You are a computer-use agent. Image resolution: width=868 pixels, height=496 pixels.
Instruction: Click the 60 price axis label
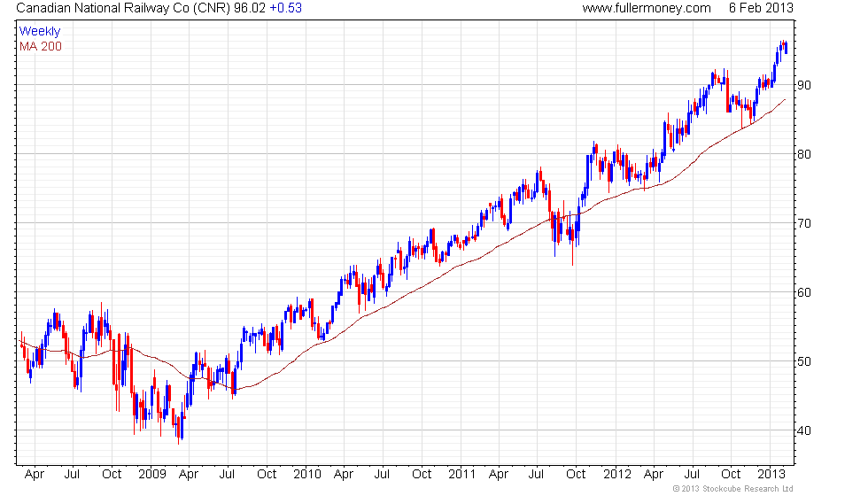[804, 292]
